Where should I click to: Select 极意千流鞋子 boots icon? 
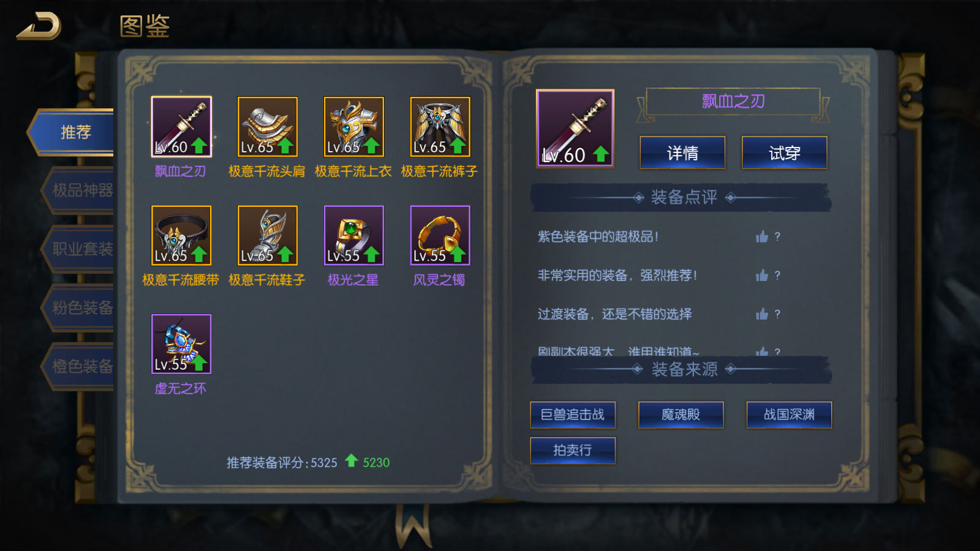pos(268,236)
